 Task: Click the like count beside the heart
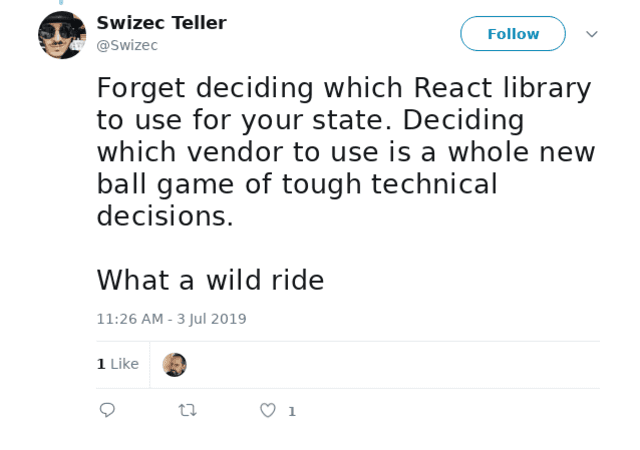292,411
